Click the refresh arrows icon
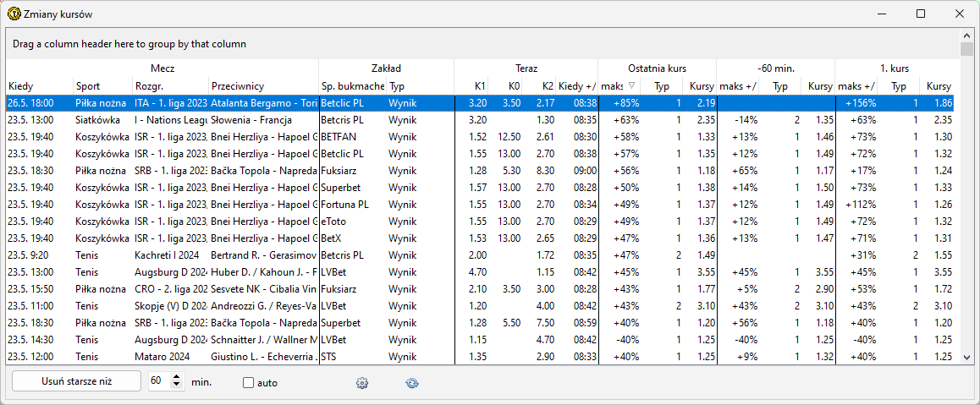 pyautogui.click(x=411, y=383)
